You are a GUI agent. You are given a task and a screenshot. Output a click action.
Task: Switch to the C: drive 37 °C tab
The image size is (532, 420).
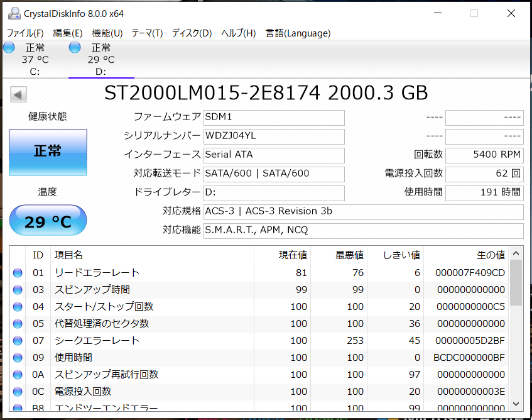coord(35,59)
